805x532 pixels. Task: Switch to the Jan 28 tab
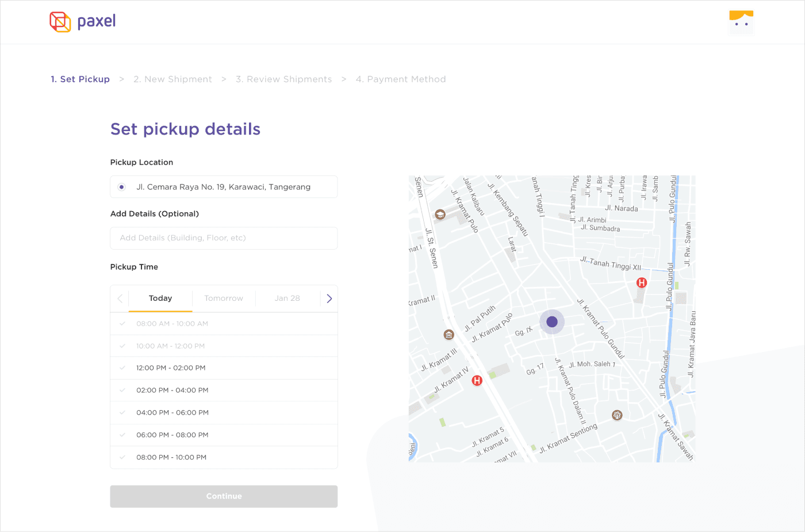[x=287, y=298]
